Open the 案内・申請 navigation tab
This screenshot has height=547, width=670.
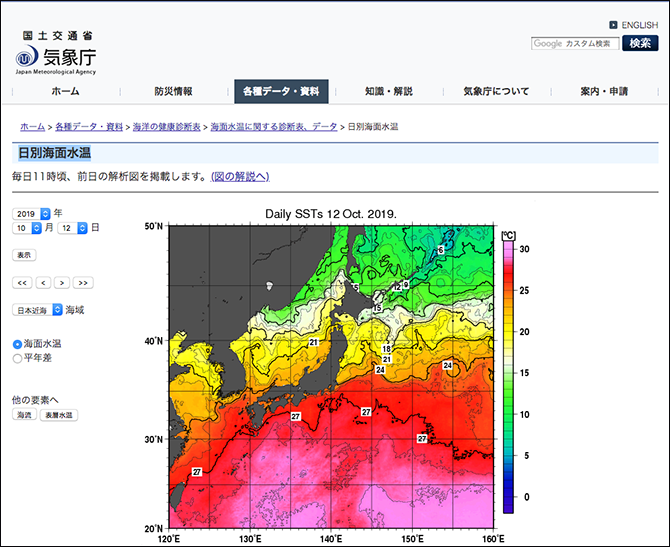[604, 91]
